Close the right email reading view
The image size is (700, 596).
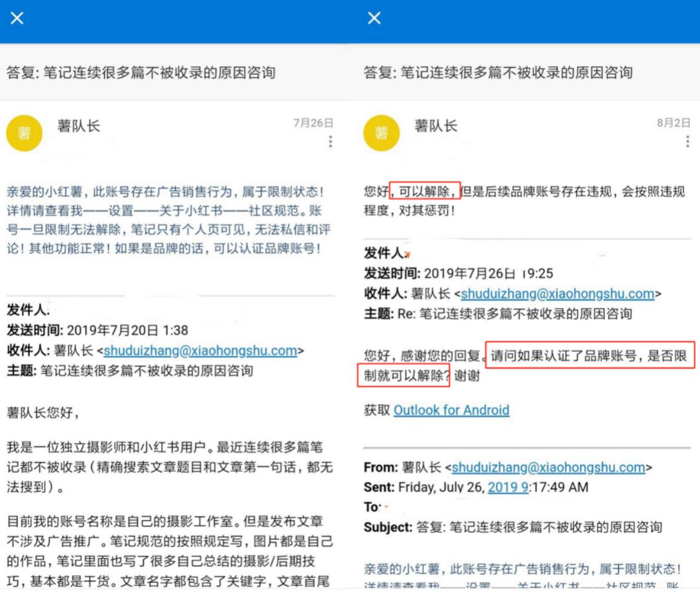(374, 18)
